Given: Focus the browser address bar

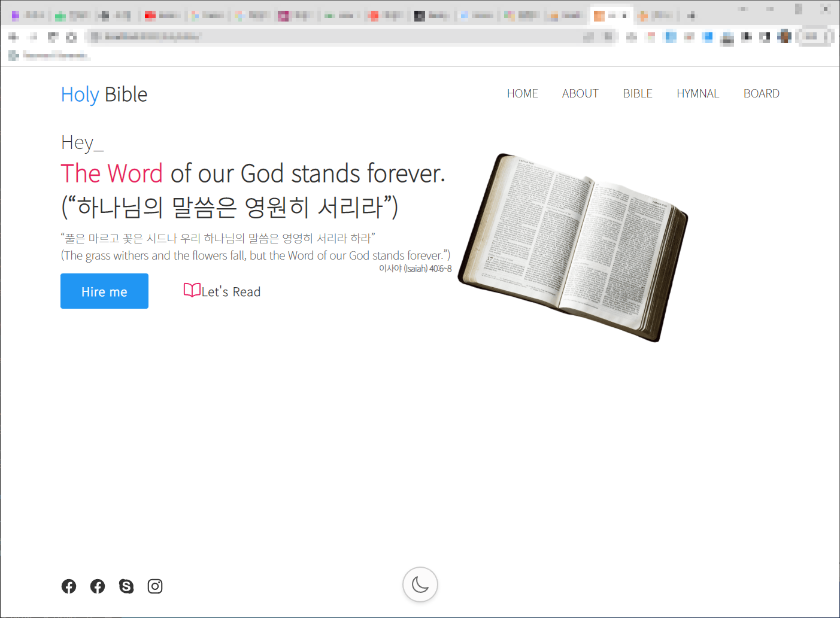Looking at the screenshot, I should (335, 37).
